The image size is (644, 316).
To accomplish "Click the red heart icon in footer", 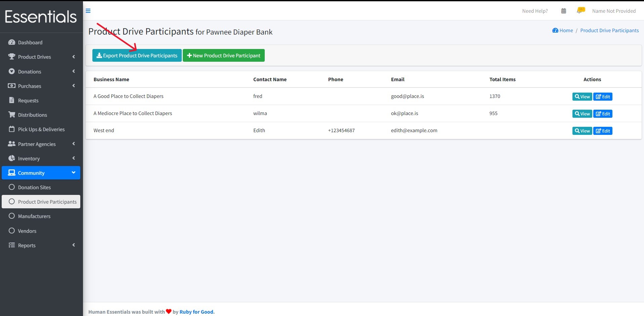I will pos(169,312).
